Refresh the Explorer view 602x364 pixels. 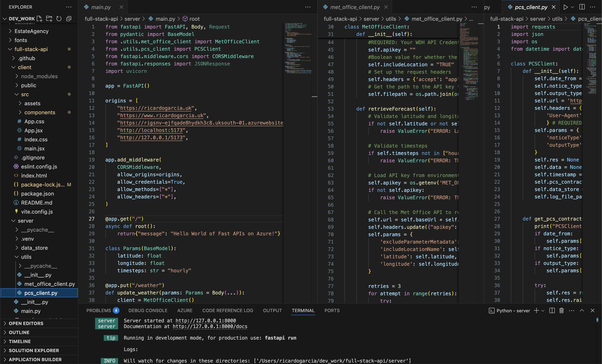(x=59, y=18)
